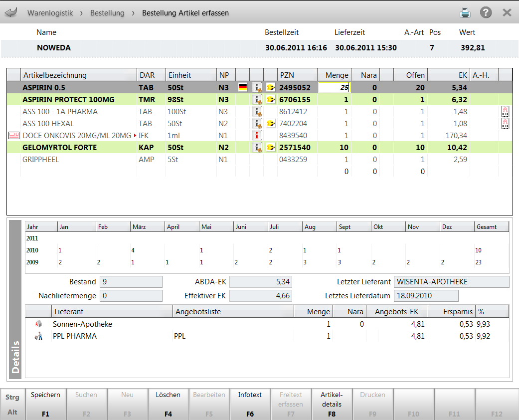519x420 pixels.
Task: Navigate to Warenlogistik in the breadcrumb
Action: tap(50, 13)
